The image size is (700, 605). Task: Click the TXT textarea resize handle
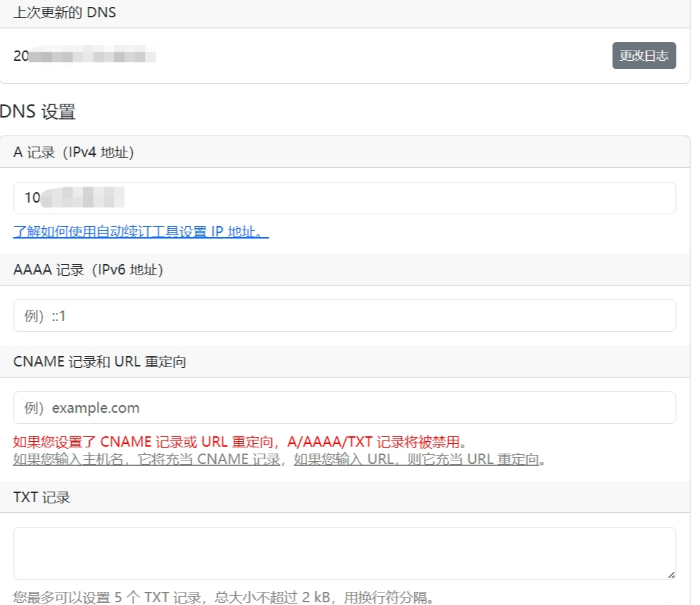click(670, 574)
